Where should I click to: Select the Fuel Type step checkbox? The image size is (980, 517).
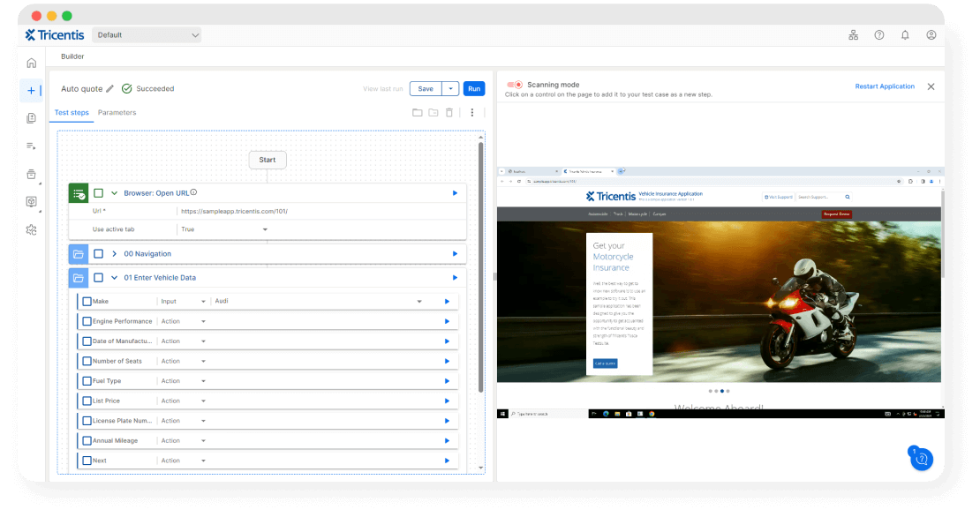coord(87,380)
